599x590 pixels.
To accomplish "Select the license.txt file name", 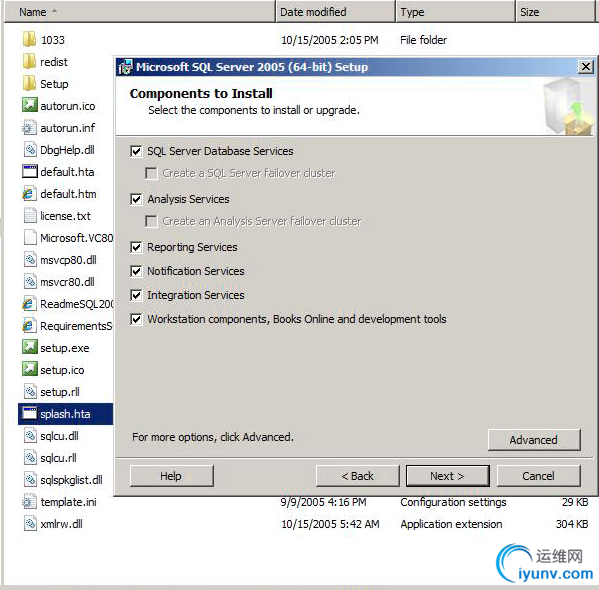I will click(65, 216).
